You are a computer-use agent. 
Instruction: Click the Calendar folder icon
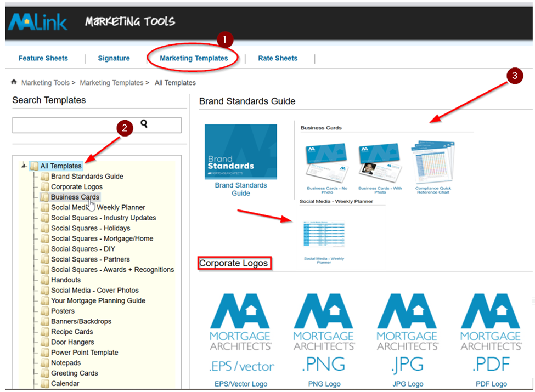pyautogui.click(x=44, y=383)
